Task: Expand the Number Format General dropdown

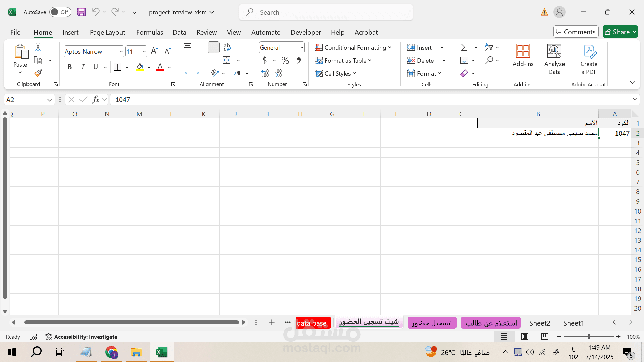Action: [x=301, y=48]
